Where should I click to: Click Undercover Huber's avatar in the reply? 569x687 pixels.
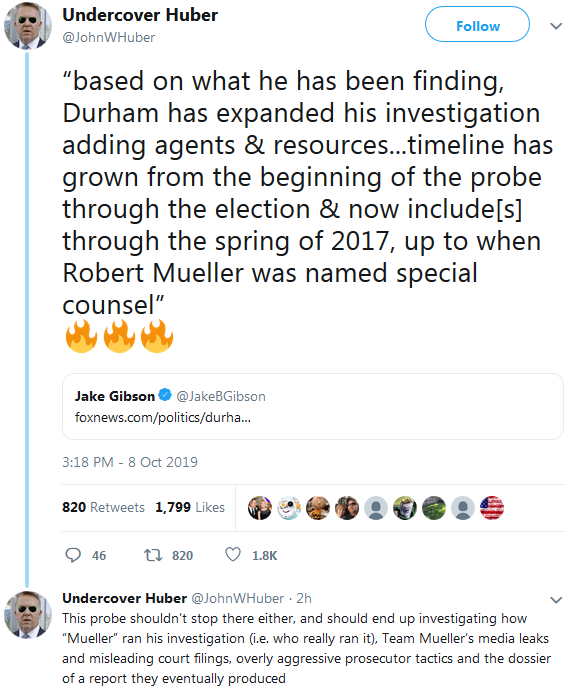click(x=28, y=615)
